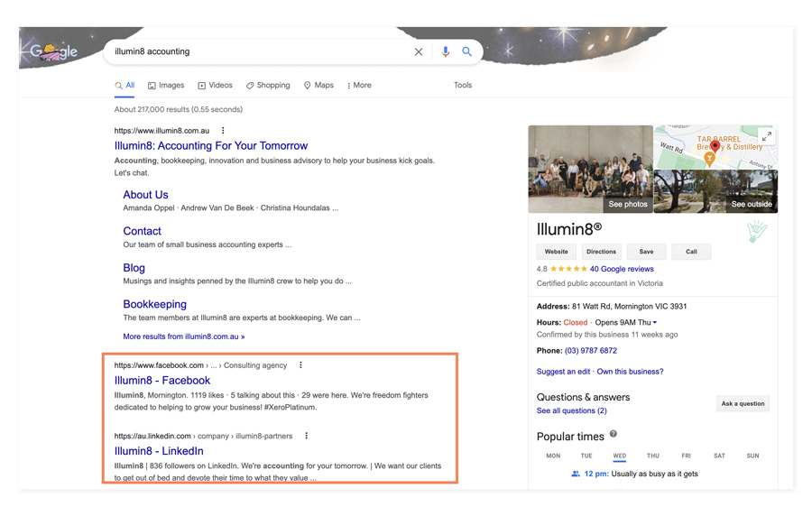Open the Illumin8 - Facebook result

click(162, 381)
